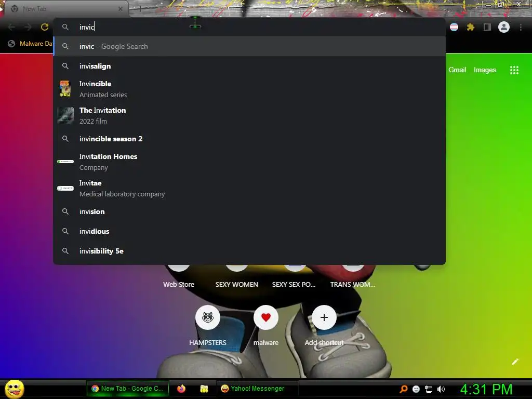Click the Add shortcut plus button
The width and height of the screenshot is (532, 399).
click(324, 317)
